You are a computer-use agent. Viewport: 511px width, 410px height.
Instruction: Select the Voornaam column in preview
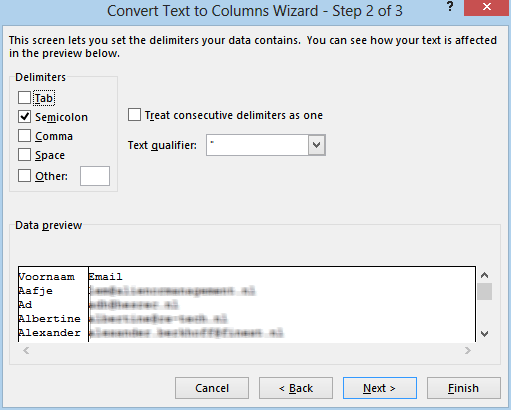point(53,304)
